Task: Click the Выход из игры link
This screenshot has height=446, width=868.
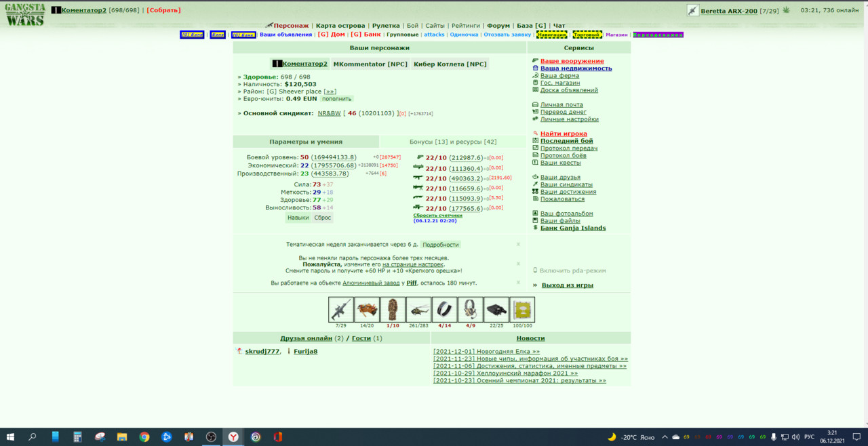Action: (568, 285)
